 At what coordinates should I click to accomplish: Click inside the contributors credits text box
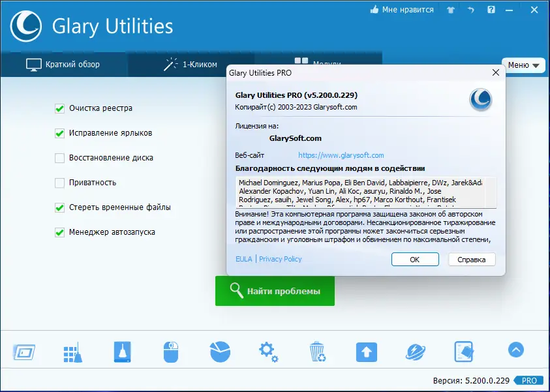tap(362, 190)
